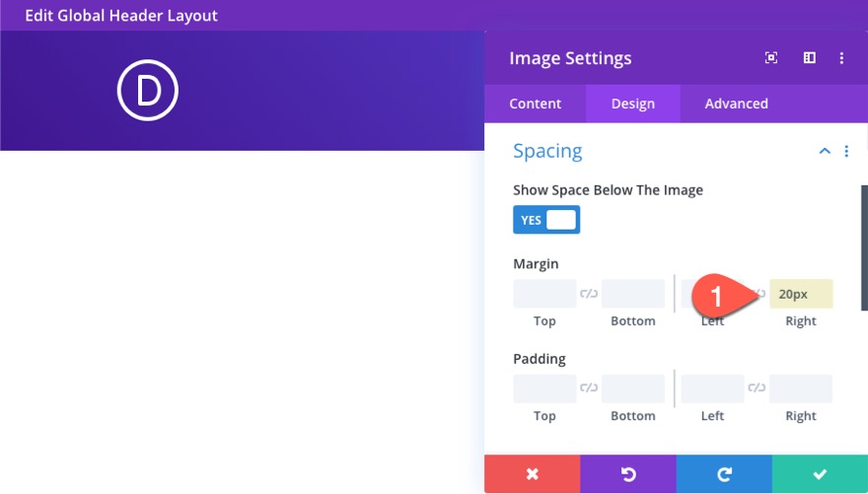Click the Margin Top input field
The image size is (868, 494).
click(544, 294)
